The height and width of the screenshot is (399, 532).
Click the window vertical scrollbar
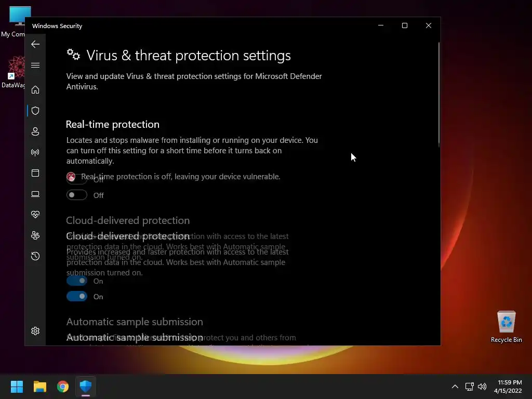tap(438, 95)
